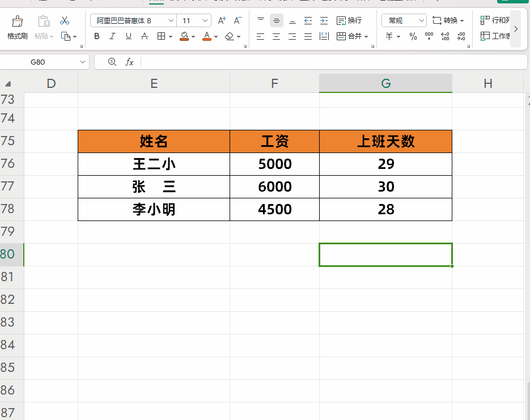Increase indent icon

(x=324, y=20)
